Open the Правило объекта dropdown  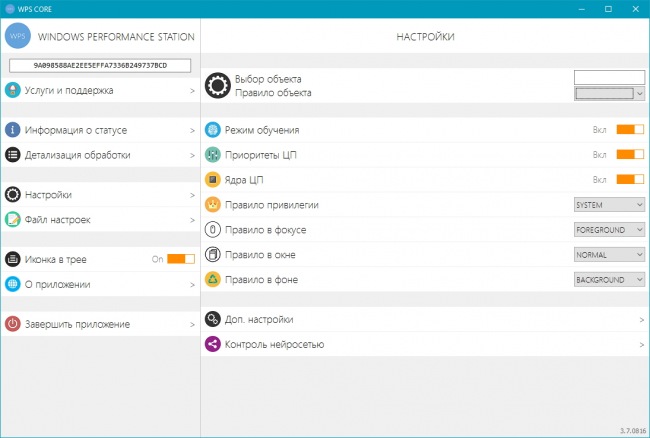click(x=609, y=93)
